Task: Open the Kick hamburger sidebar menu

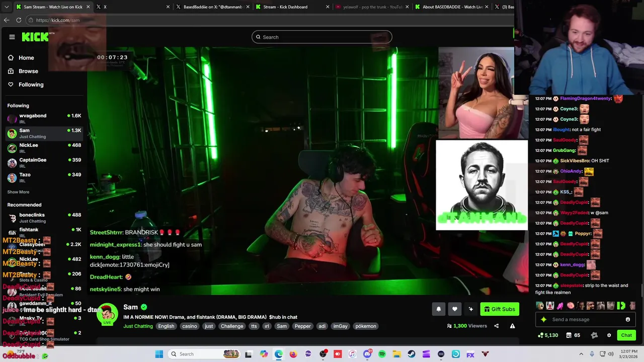Action: [12, 37]
